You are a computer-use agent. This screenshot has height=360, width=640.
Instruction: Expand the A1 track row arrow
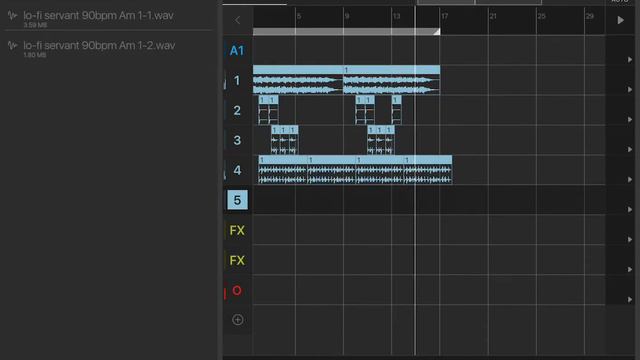tap(630, 60)
